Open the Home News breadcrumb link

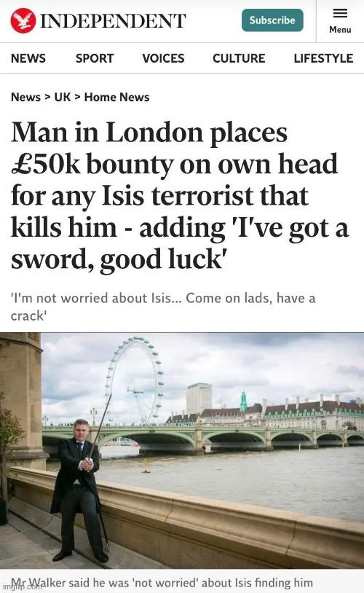116,97
